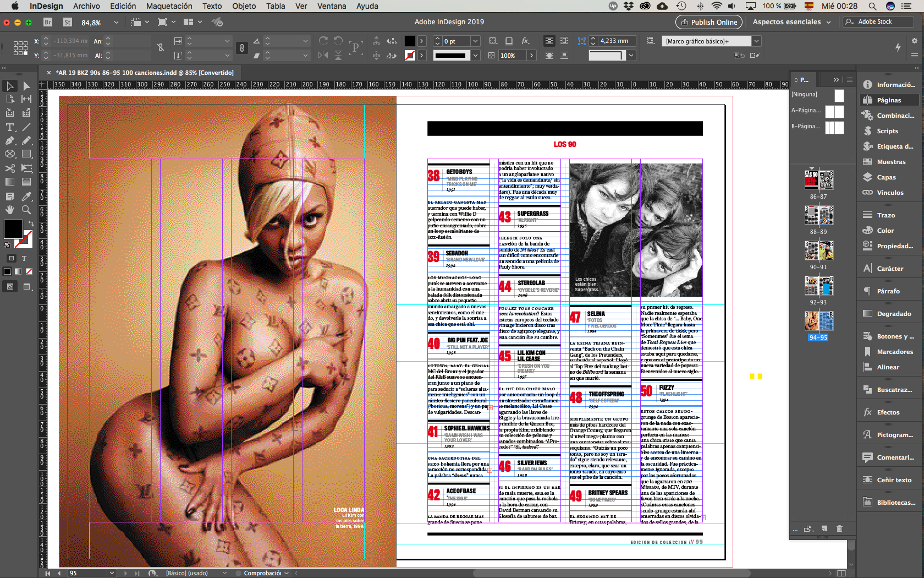Select the document tab AR 19 BKZ 90s

145,73
